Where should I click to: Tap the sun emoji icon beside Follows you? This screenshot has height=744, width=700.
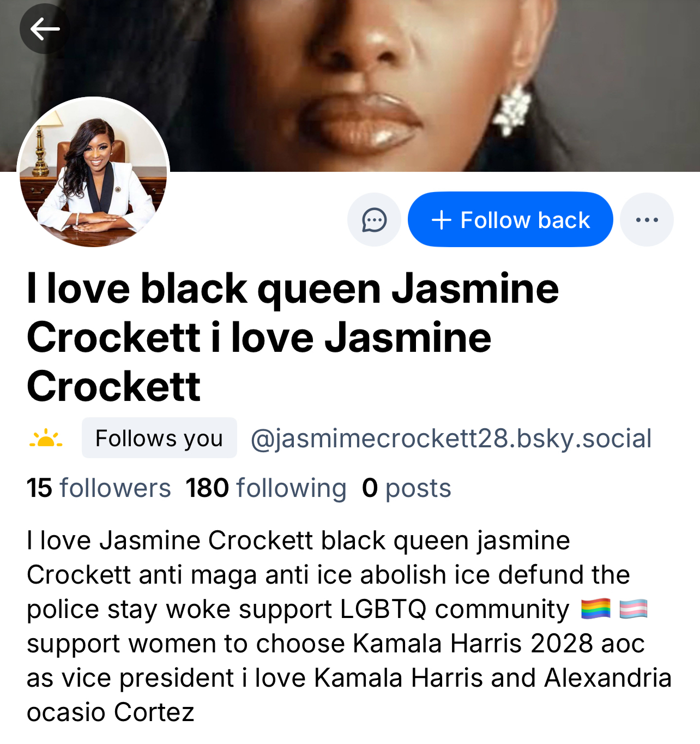click(46, 438)
